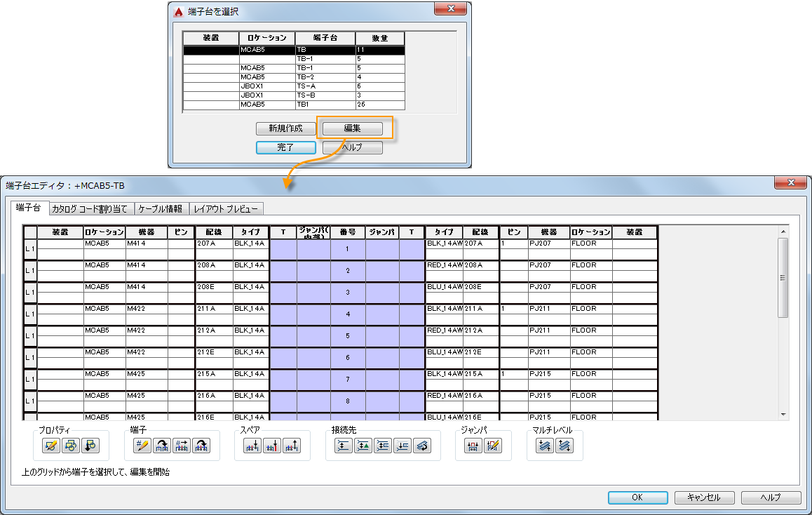Select the highlighted MCAB5 TB row with quantity 11
This screenshot has width=812, height=515.
pyautogui.click(x=294, y=50)
